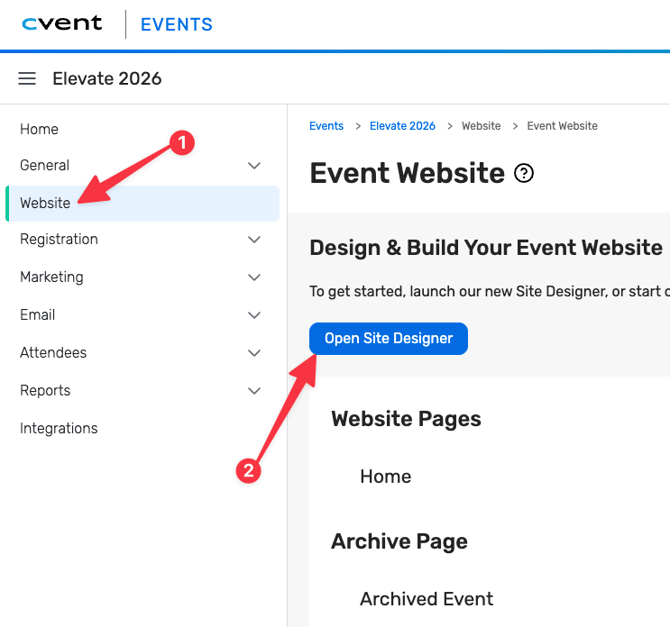Select Website in the sidebar
Screen dimensions: 670x627
tap(45, 203)
